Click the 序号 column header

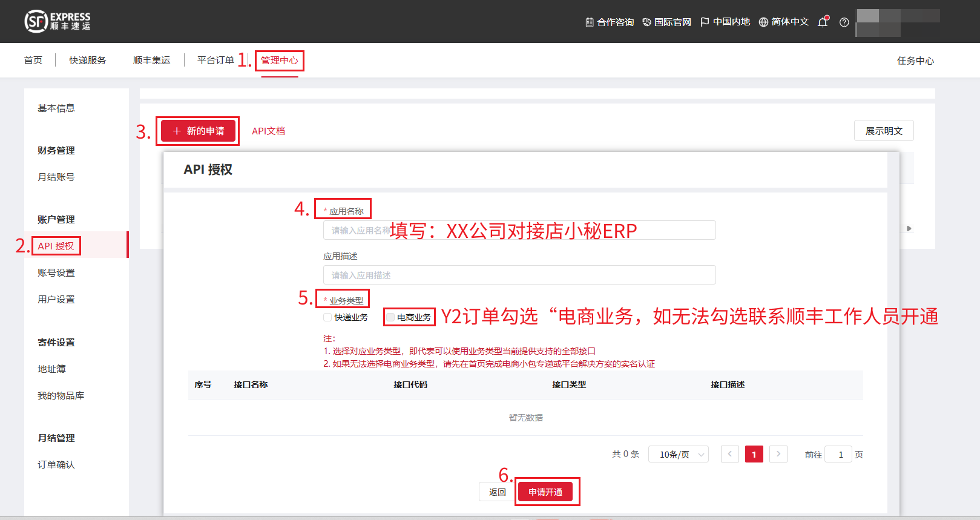203,384
